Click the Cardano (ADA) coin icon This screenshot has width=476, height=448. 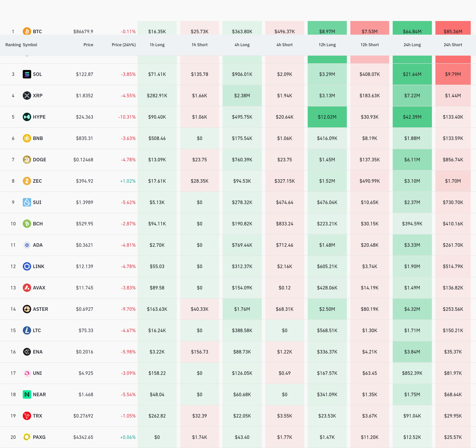tap(27, 245)
